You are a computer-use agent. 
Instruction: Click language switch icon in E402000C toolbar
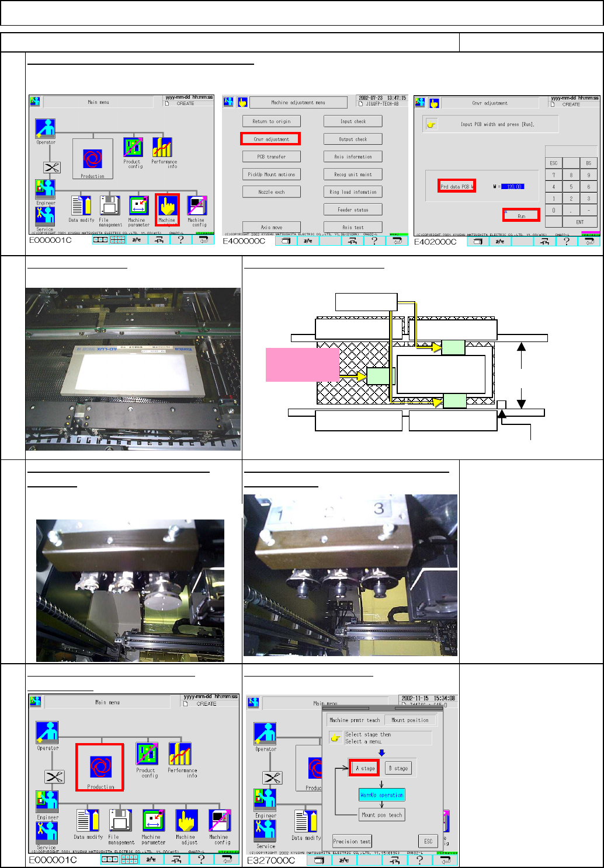pos(500,241)
